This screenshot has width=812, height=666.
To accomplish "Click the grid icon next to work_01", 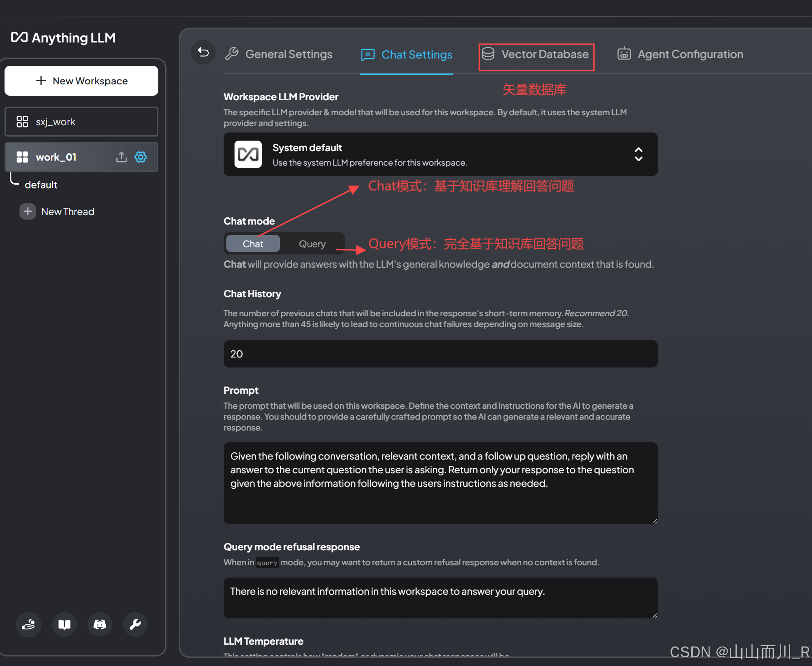I will tap(22, 157).
